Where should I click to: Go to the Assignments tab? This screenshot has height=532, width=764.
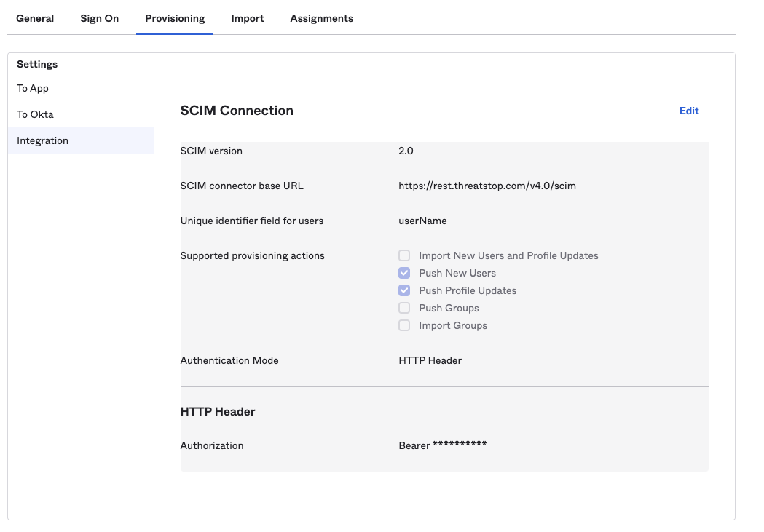pos(322,18)
